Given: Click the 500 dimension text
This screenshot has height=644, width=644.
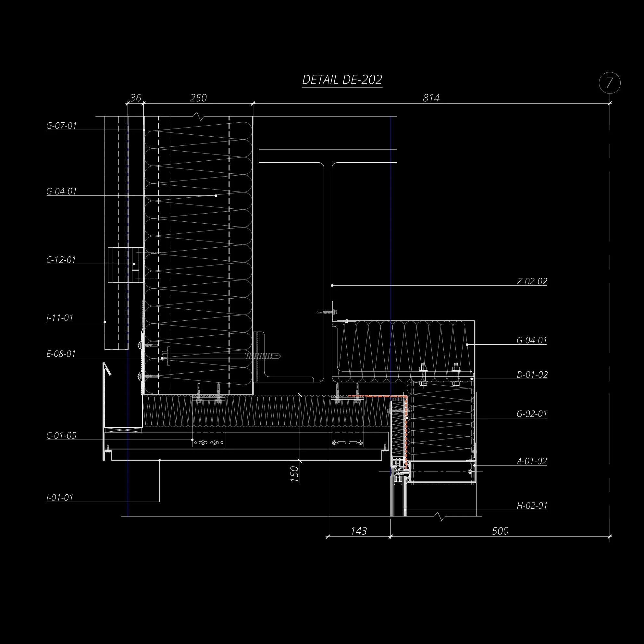Looking at the screenshot, I should click(x=500, y=531).
